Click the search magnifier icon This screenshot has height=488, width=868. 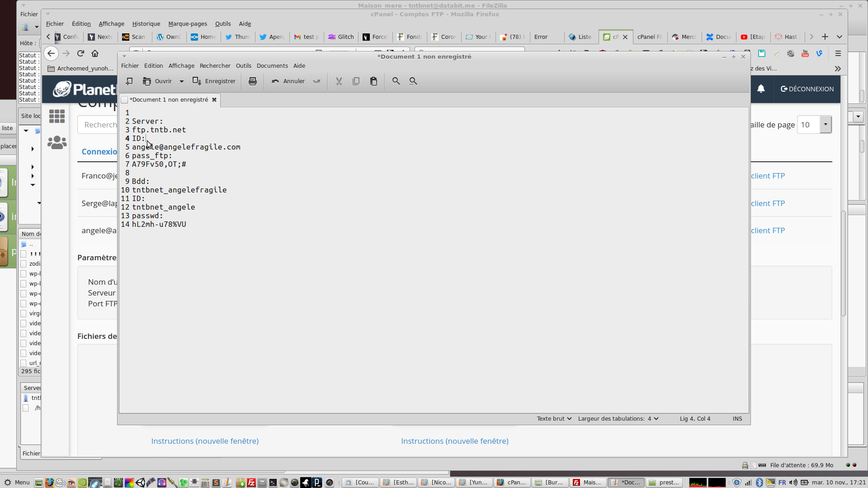[396, 81]
